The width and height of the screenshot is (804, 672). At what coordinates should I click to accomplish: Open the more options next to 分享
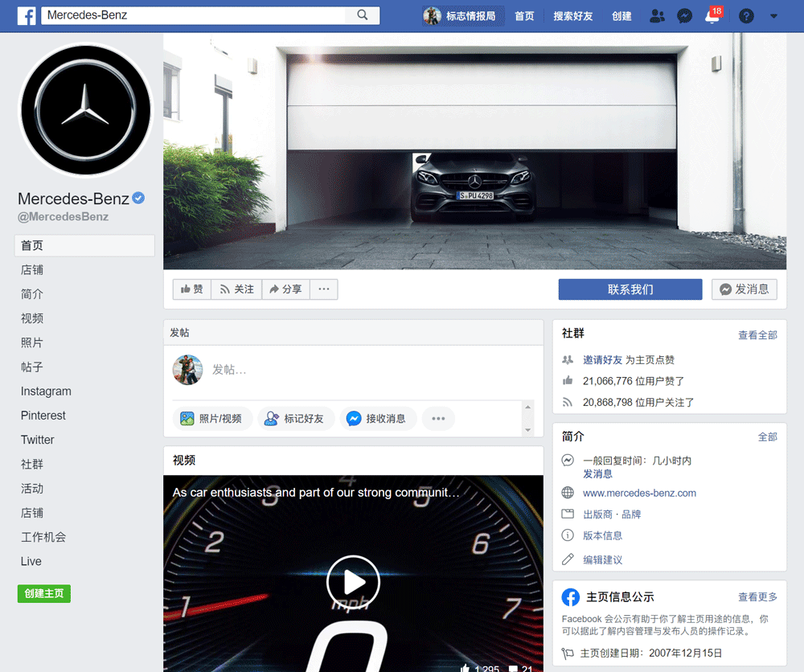[x=323, y=289]
